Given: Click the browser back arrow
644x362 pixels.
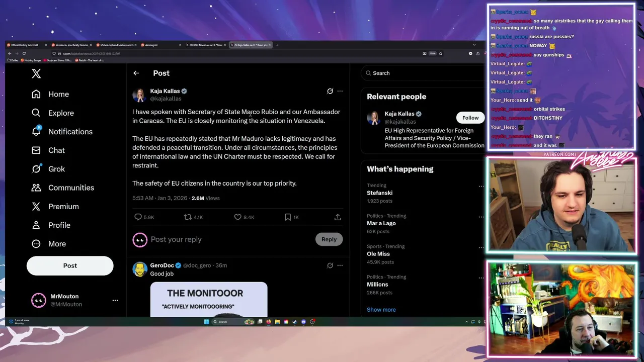Looking at the screenshot, I should (10, 53).
